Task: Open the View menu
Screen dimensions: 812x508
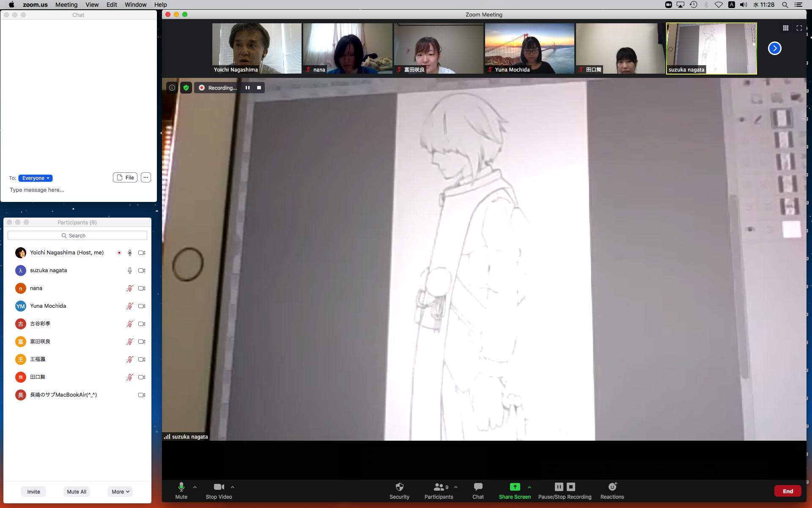Action: click(x=92, y=5)
